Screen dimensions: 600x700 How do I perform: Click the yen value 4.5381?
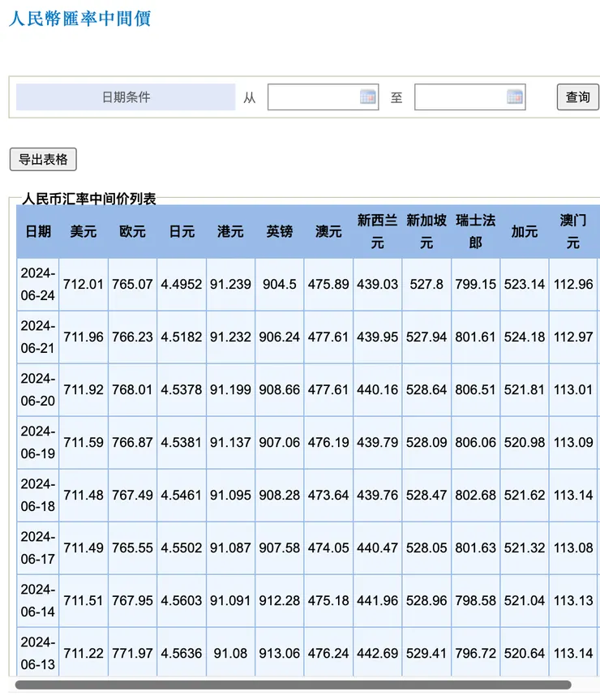point(182,442)
